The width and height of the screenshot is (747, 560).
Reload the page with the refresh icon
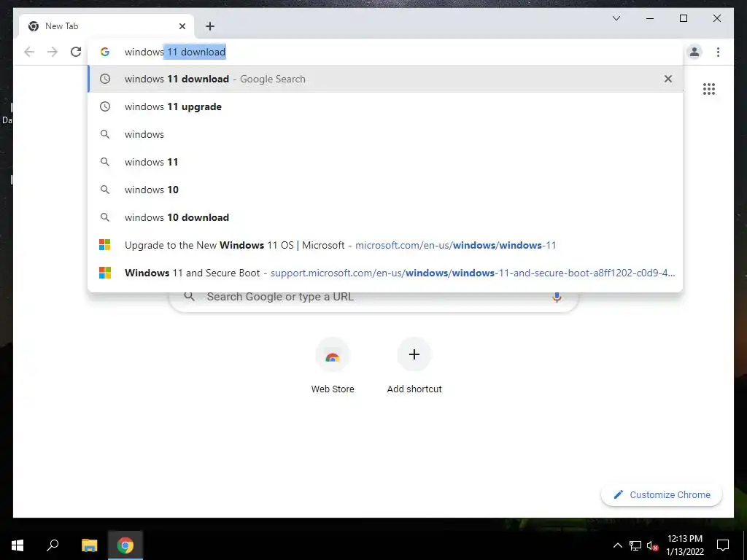coord(76,52)
